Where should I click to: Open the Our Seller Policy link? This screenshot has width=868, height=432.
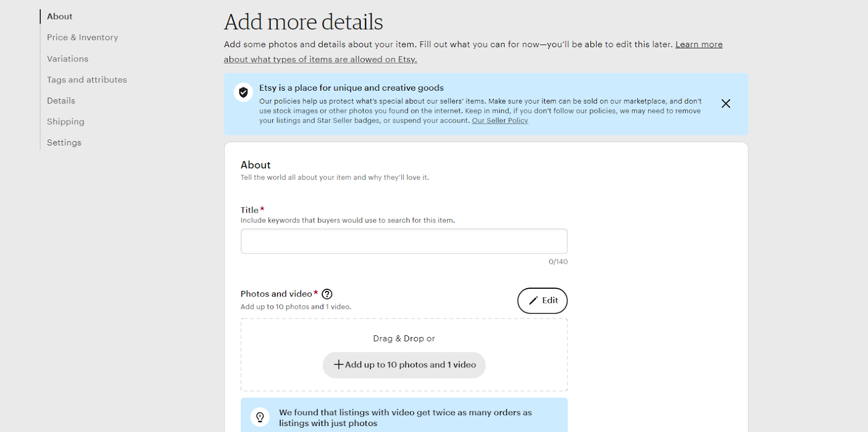click(499, 120)
